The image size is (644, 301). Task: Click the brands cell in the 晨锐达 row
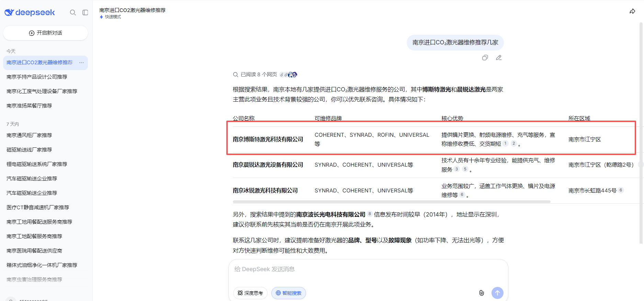(364, 165)
